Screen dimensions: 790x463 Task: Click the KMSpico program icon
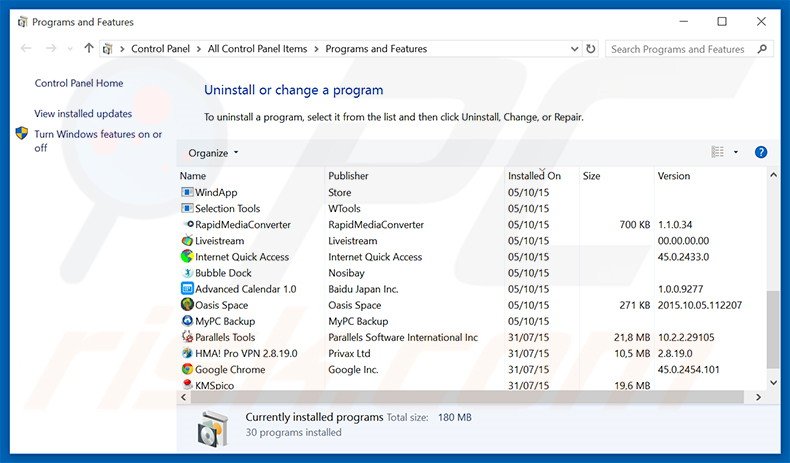[187, 384]
